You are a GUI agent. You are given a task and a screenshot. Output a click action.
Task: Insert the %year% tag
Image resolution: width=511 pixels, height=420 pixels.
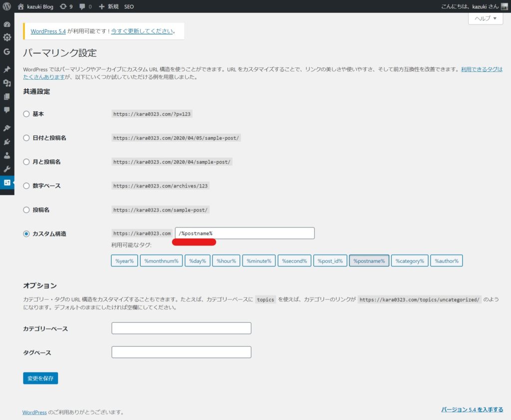click(x=124, y=261)
